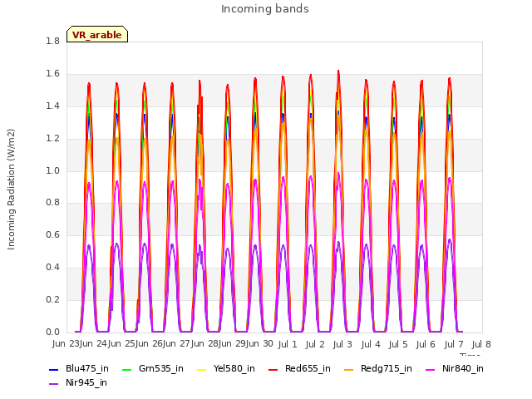Click the Jul 5 x-axis date label

coord(398,344)
